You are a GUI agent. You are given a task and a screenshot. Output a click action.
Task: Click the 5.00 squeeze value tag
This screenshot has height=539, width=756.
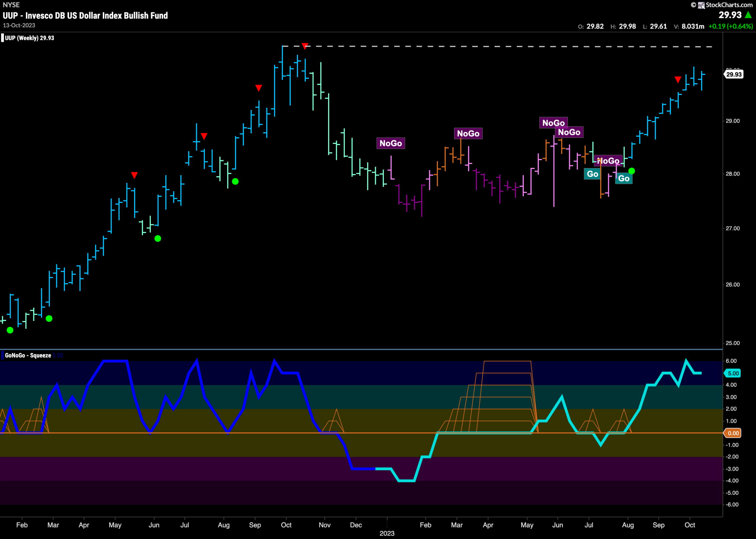pos(733,373)
